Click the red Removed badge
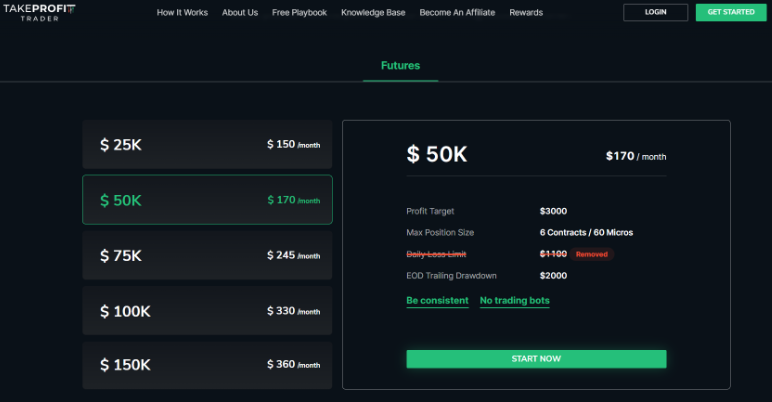 591,254
